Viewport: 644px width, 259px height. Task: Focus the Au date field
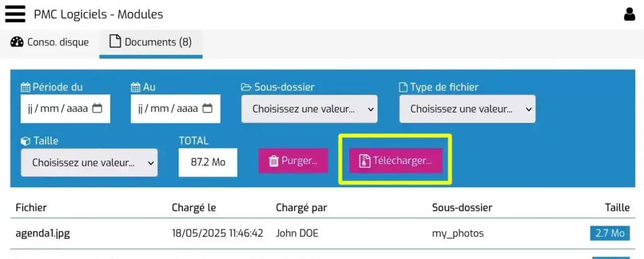tap(175, 109)
